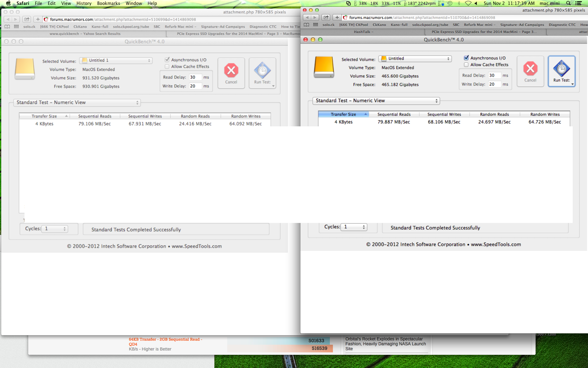The height and width of the screenshot is (368, 588).
Task: Open the Bookmarks menu
Action: 108,3
